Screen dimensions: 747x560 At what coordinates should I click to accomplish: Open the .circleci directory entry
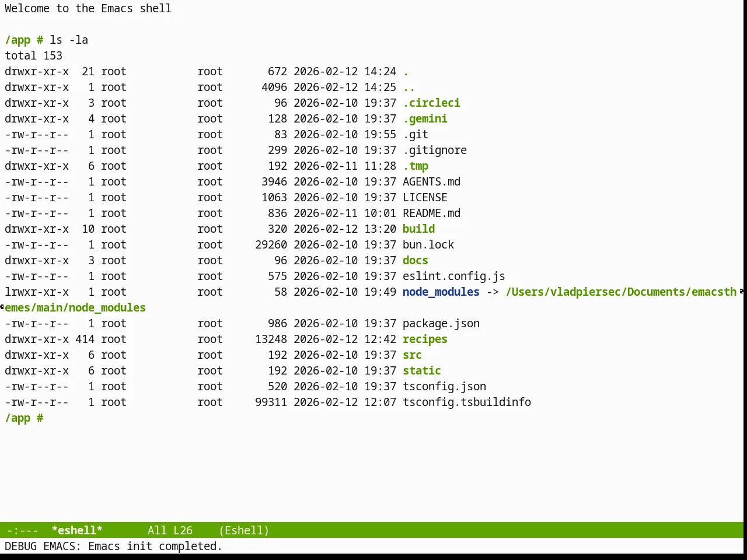point(431,103)
